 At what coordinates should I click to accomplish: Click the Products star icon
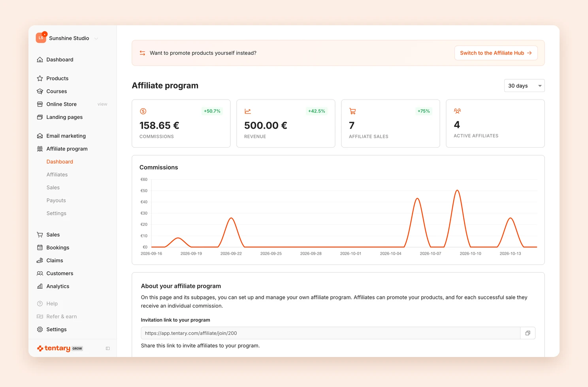(x=40, y=78)
